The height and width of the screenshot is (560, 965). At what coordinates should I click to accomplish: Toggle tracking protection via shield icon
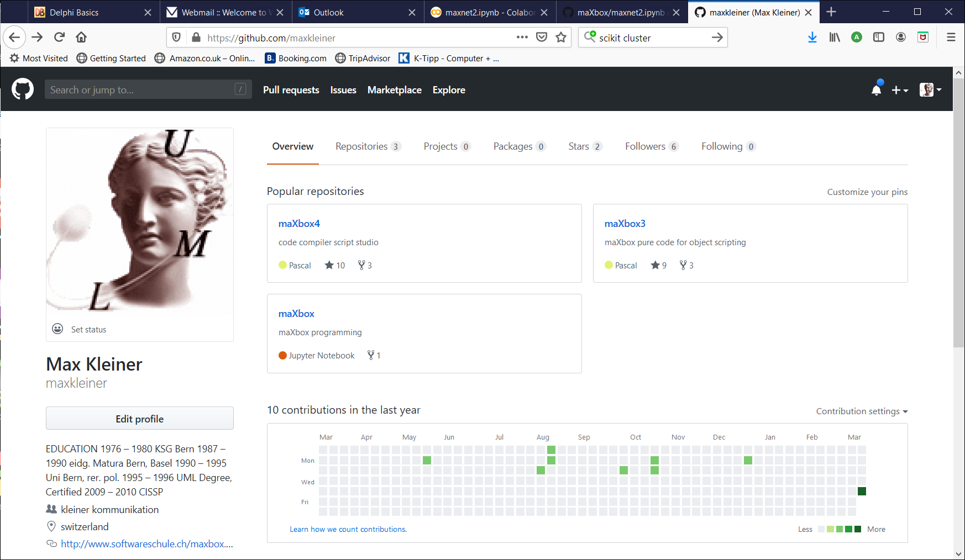[176, 37]
